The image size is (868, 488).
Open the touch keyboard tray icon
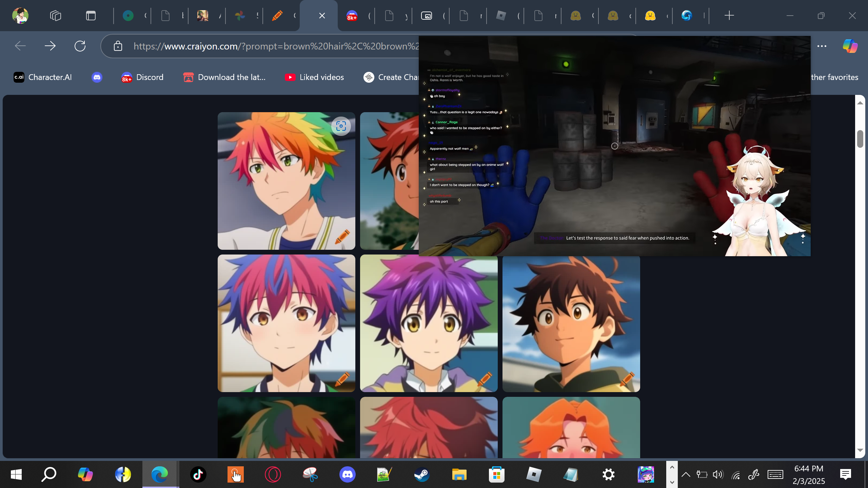(x=775, y=474)
